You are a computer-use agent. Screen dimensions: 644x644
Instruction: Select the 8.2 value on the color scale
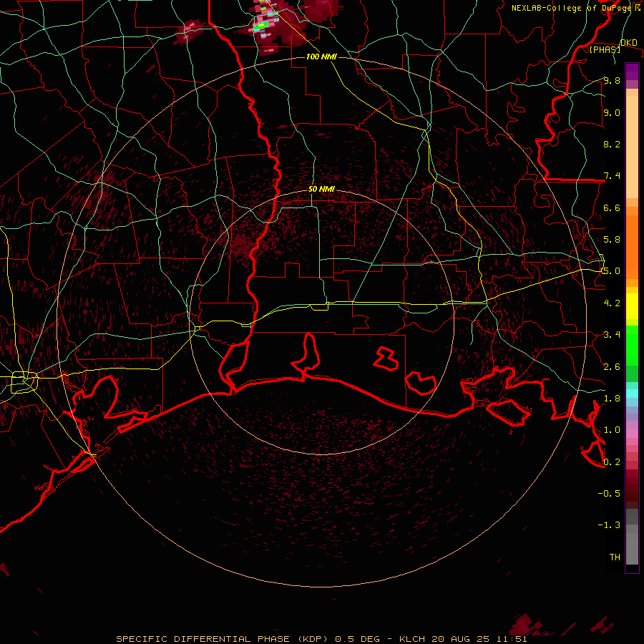[612, 144]
